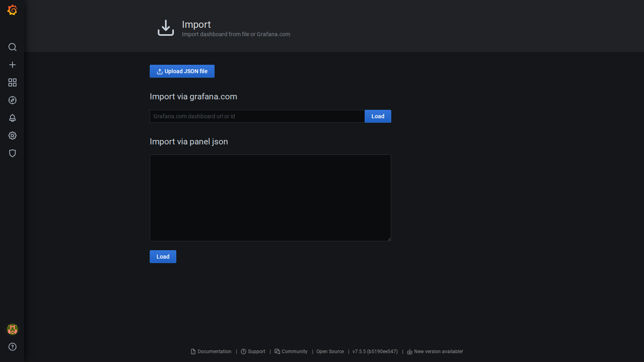The height and width of the screenshot is (362, 644).
Task: Open the Explore compass icon
Action: click(12, 100)
